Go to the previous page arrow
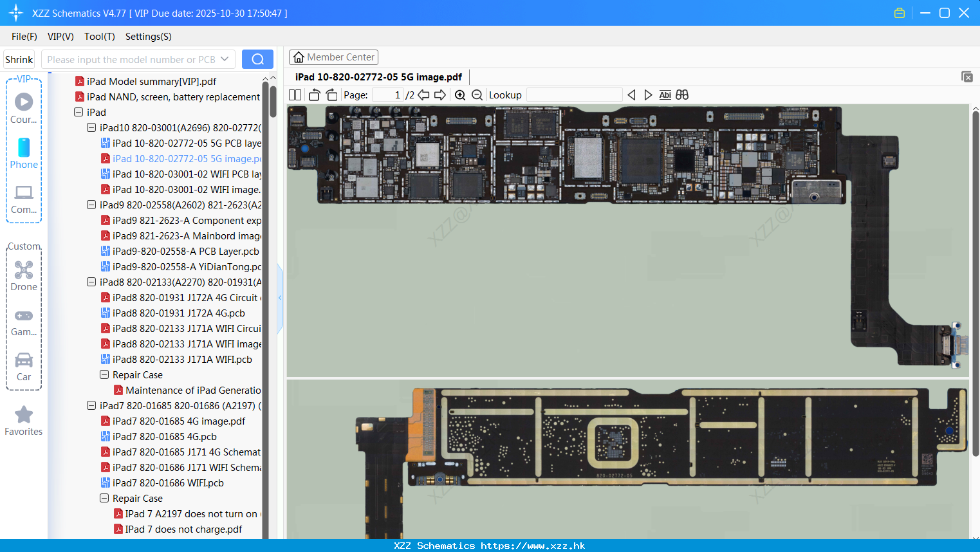Viewport: 980px width, 552px height. click(x=423, y=95)
